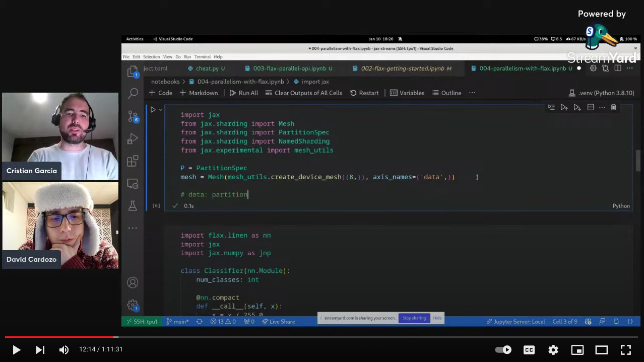Open the Variables panel

pyautogui.click(x=407, y=93)
